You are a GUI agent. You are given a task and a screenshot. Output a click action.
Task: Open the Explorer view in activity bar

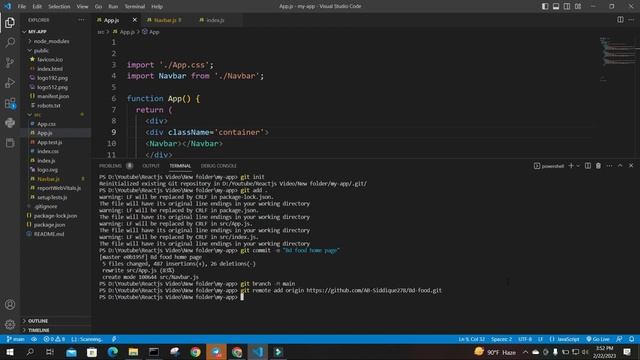pos(10,22)
